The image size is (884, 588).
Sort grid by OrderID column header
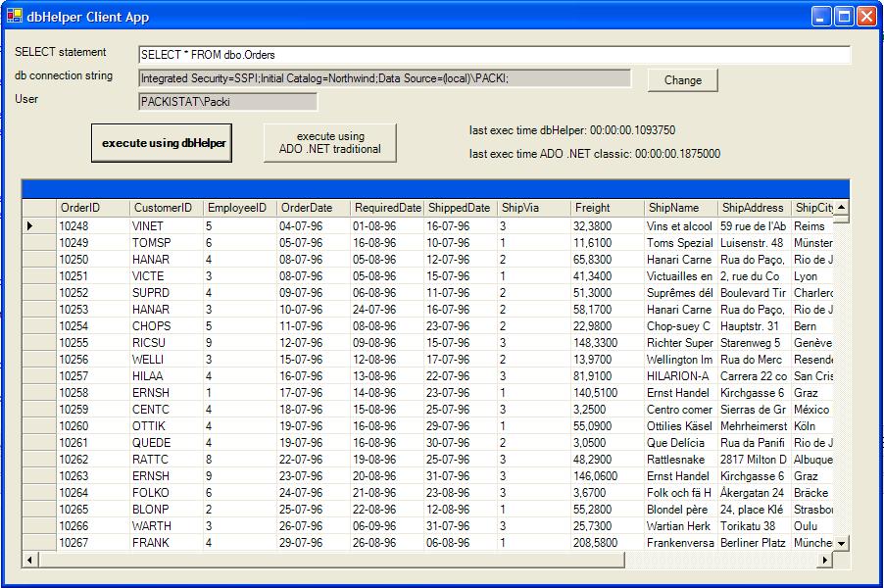coord(91,208)
